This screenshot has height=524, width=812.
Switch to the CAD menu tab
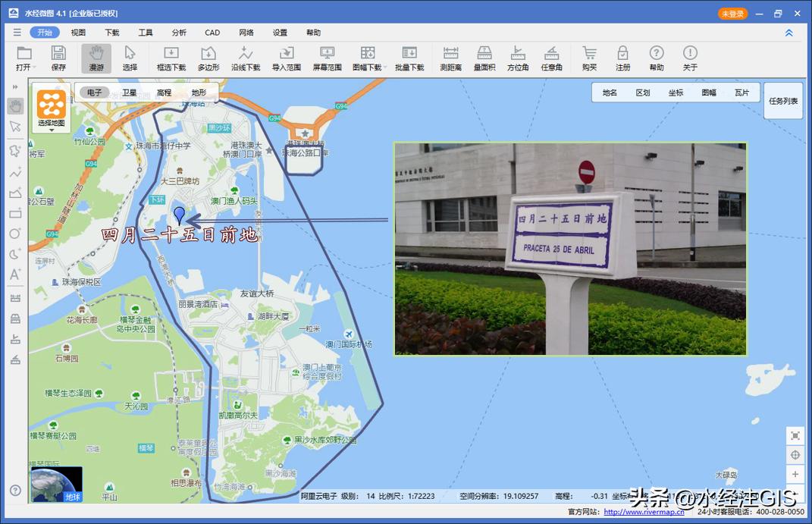point(212,33)
